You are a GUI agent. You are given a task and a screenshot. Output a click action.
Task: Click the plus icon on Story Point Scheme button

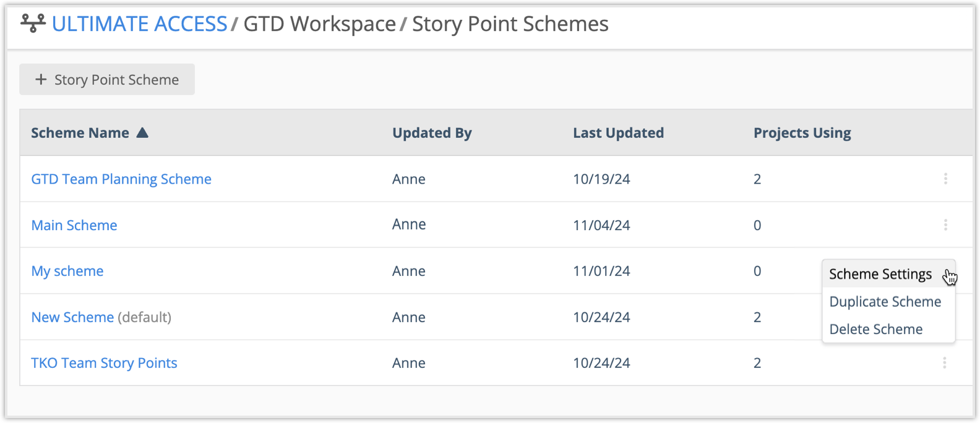(41, 80)
